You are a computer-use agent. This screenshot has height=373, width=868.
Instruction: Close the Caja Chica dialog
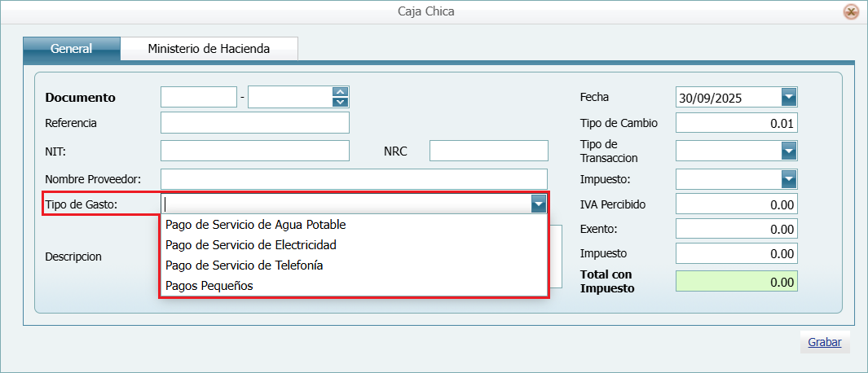[x=851, y=11]
